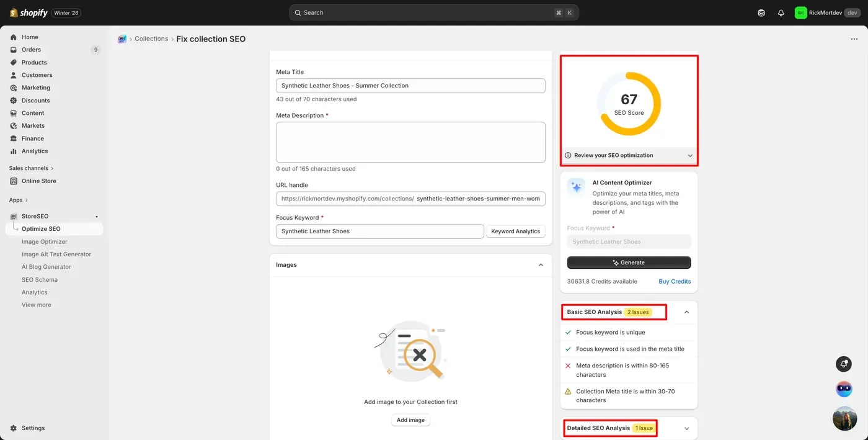Click "Meta description is within 80-165 characters"
This screenshot has height=440, width=868.
tap(622, 370)
